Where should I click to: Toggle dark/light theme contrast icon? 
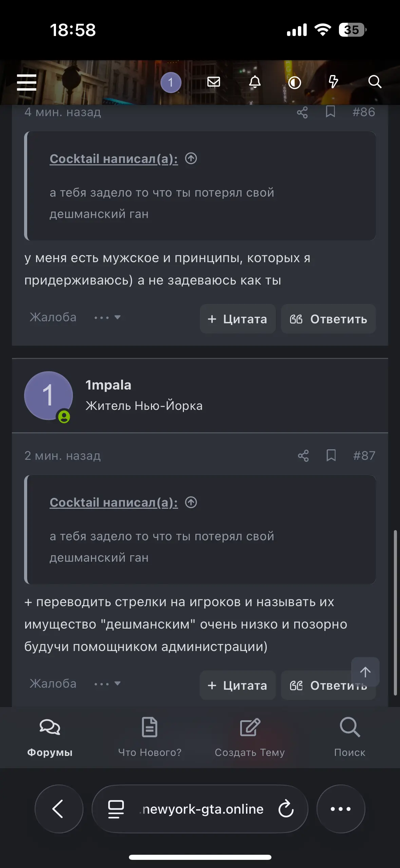click(x=294, y=83)
